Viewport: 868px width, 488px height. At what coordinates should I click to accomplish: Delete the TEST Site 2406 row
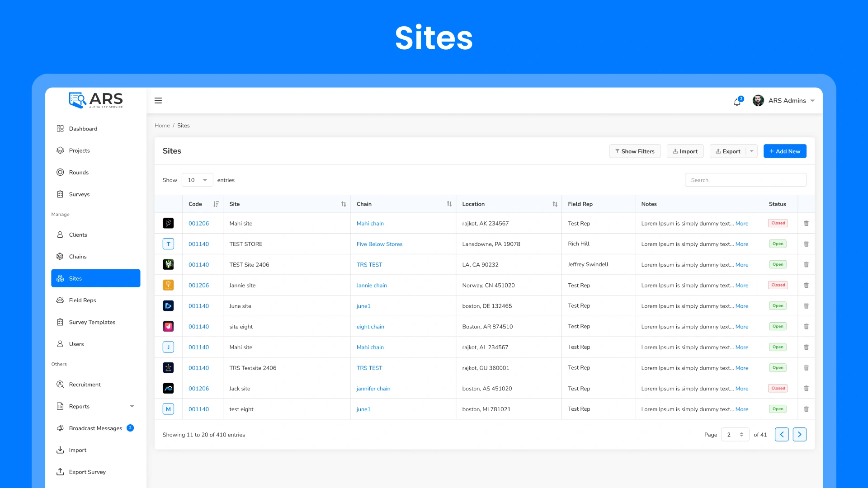pyautogui.click(x=806, y=265)
